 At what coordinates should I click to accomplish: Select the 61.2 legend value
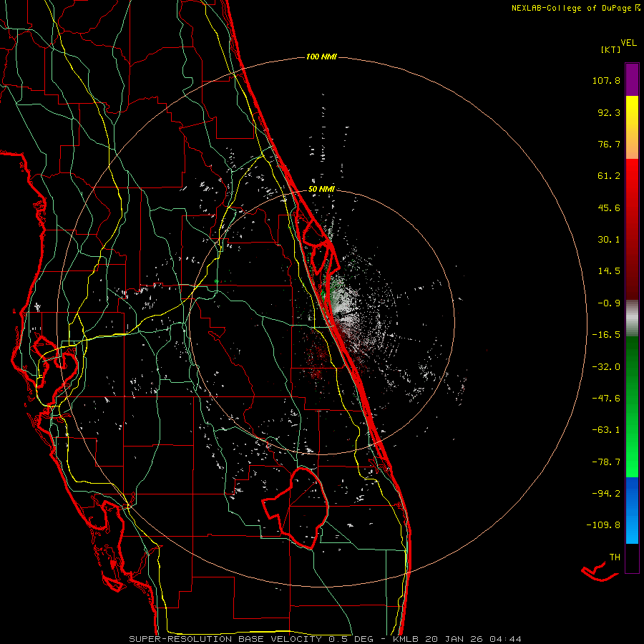(609, 176)
